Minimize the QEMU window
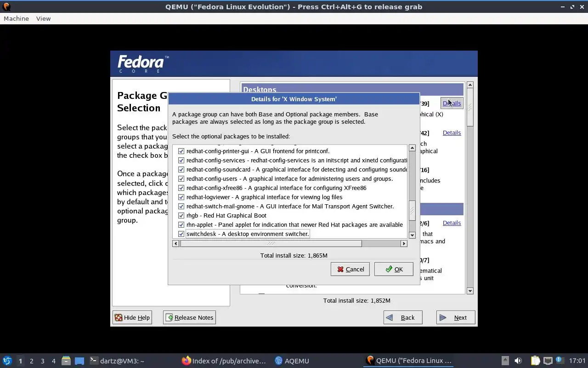The height and width of the screenshot is (368, 588). (563, 7)
